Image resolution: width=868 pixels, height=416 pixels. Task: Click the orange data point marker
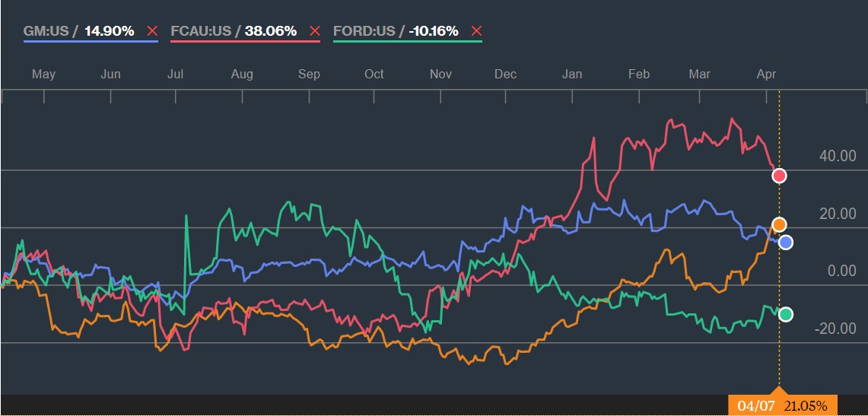tap(779, 224)
